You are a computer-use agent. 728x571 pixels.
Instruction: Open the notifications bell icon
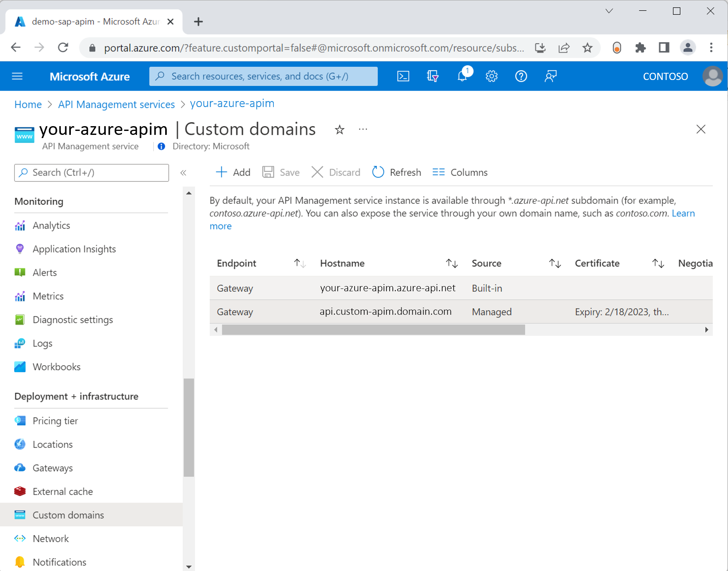(463, 75)
